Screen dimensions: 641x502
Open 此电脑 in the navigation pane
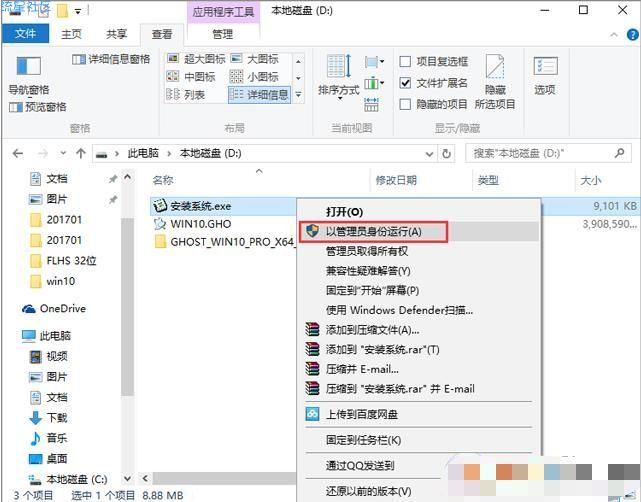coord(47,336)
